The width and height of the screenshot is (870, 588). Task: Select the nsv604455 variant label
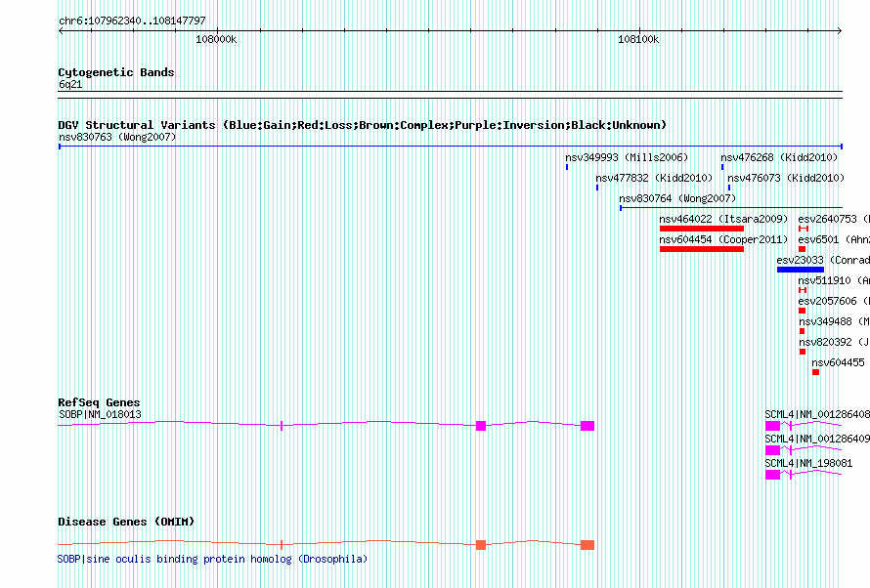tap(838, 362)
